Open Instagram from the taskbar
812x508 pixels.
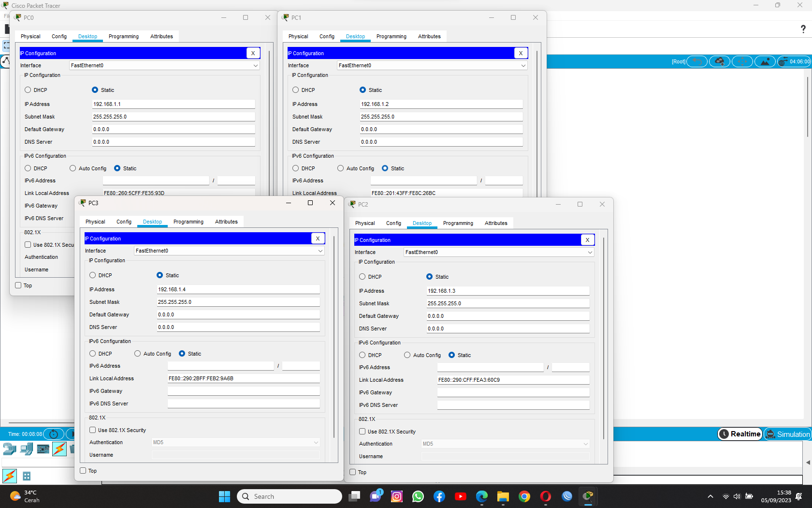397,496
